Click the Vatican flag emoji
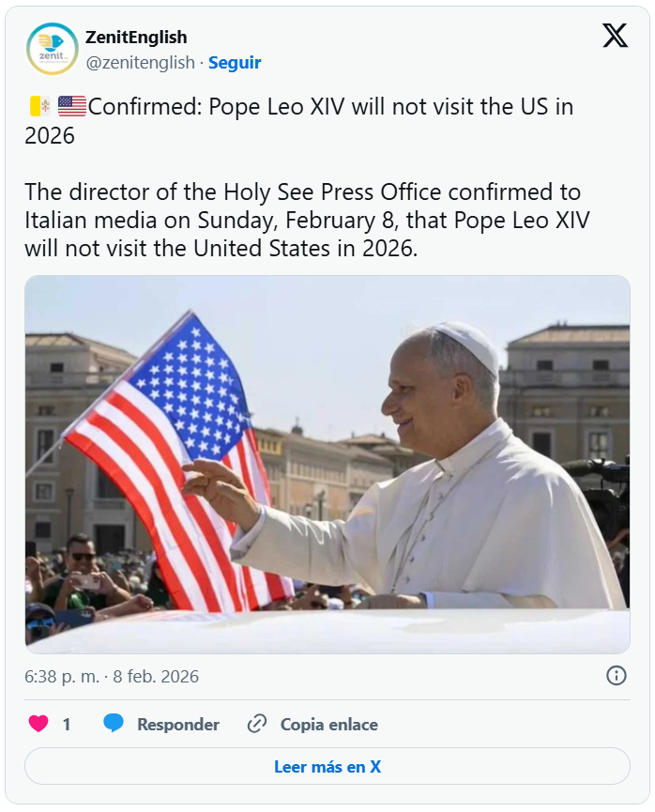The image size is (655, 812). click(39, 106)
